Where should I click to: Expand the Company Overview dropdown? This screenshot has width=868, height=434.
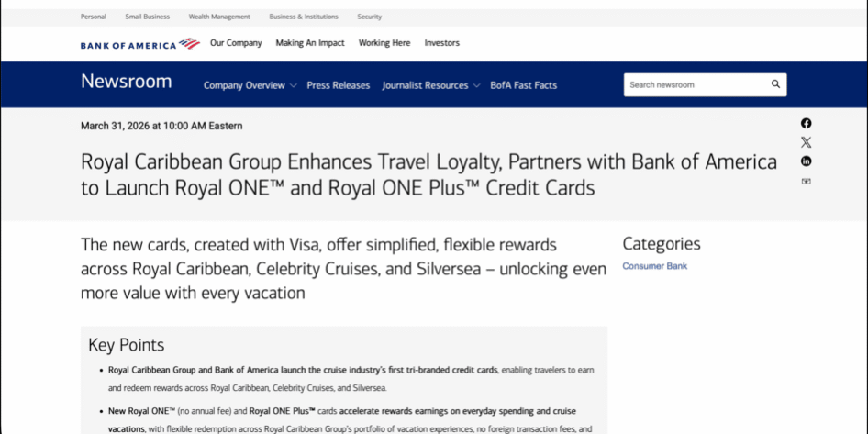[250, 85]
